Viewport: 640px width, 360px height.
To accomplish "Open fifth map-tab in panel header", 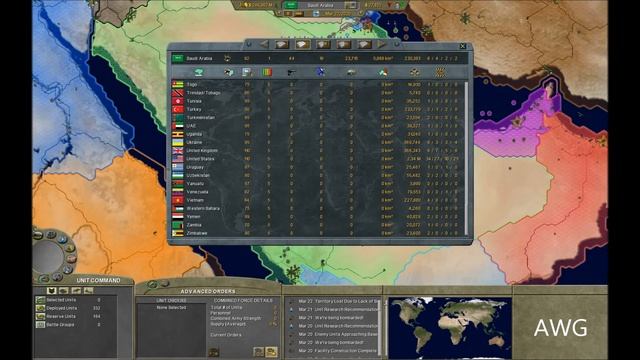I will point(364,44).
